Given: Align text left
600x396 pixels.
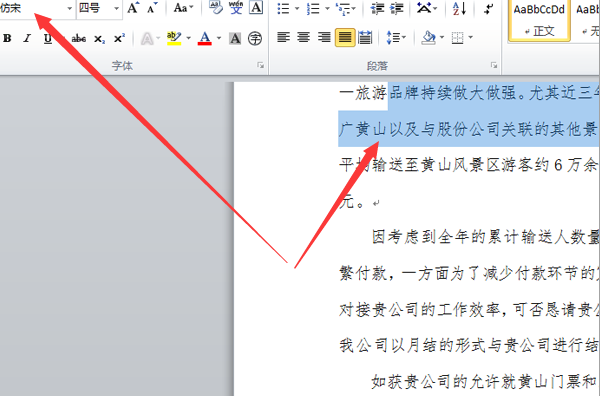Looking at the screenshot, I should (284, 37).
